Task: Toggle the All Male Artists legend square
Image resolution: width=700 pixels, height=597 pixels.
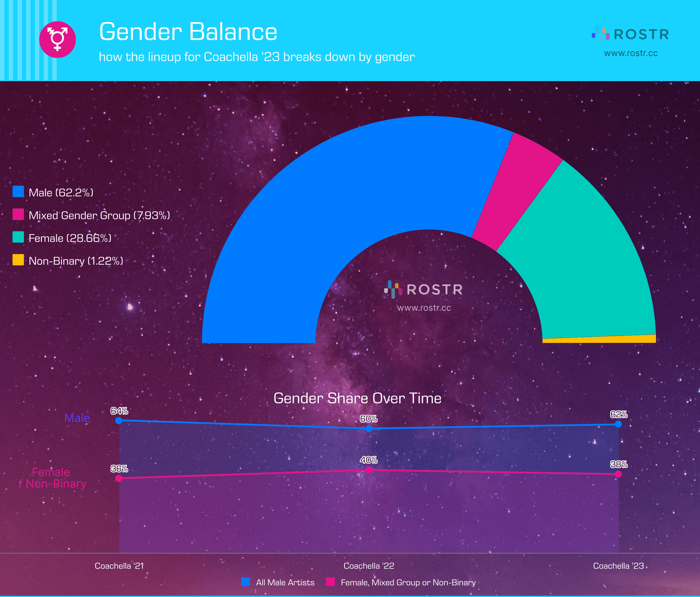Action: point(246,582)
